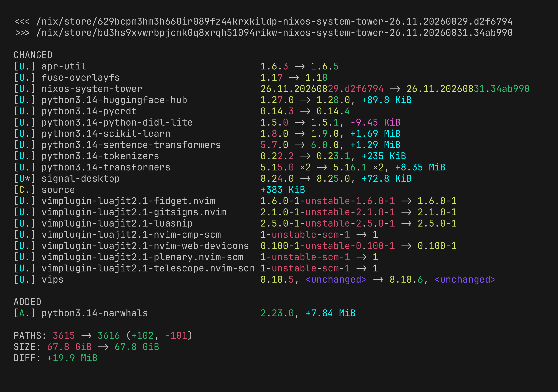This screenshot has width=558, height=392.
Task: Click nixos-system-tower new version 26.11.20260831.34ab990
Action: pos(468,89)
